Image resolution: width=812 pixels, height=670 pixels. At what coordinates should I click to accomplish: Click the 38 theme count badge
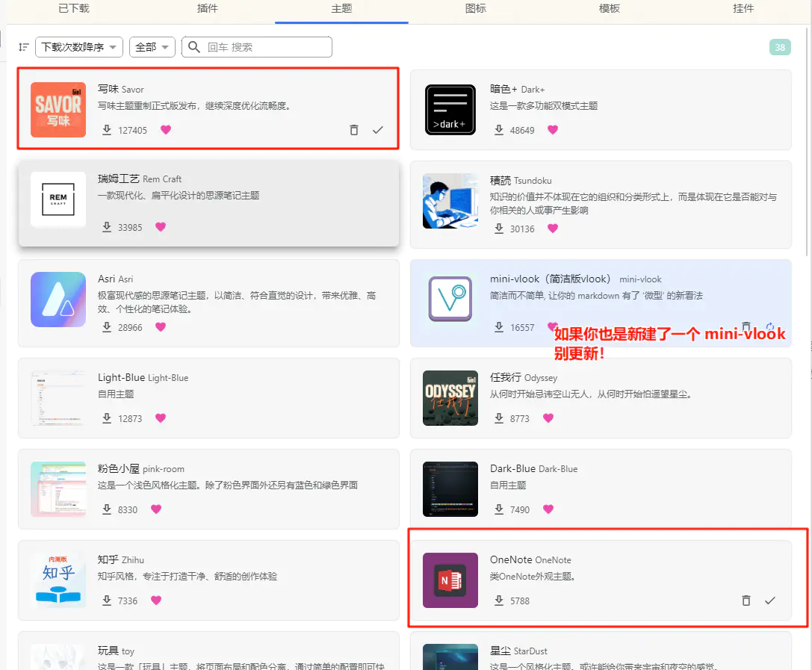(779, 47)
